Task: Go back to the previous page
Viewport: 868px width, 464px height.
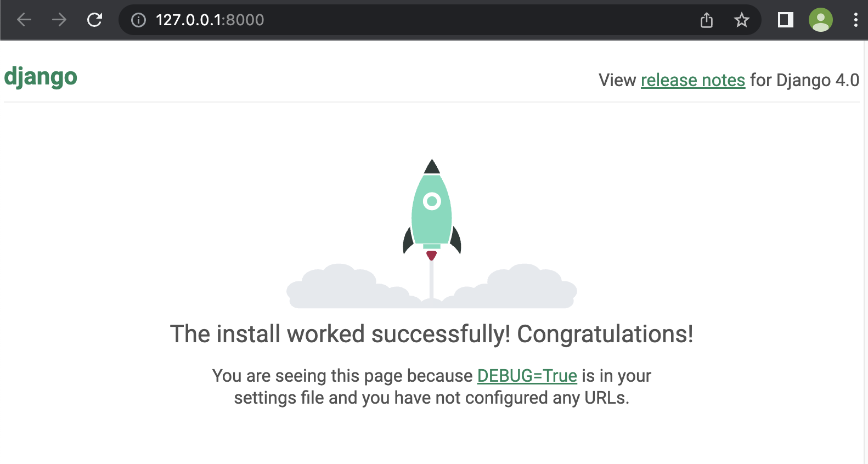Action: pyautogui.click(x=24, y=20)
